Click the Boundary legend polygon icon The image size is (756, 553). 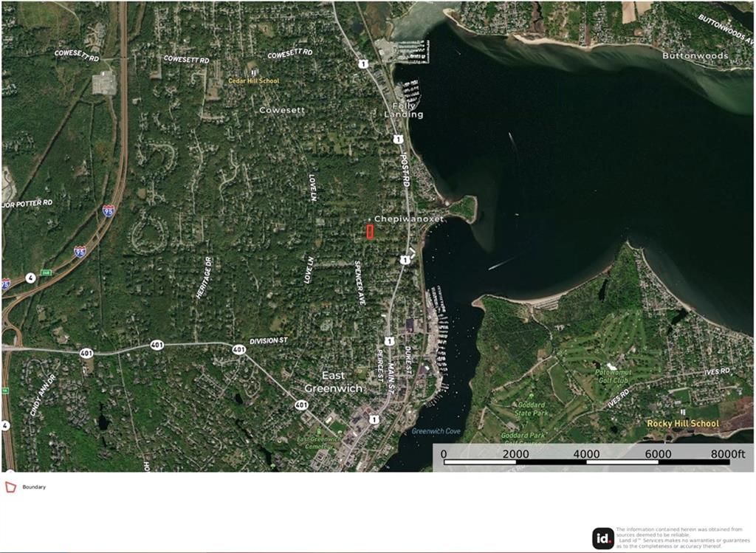10,487
